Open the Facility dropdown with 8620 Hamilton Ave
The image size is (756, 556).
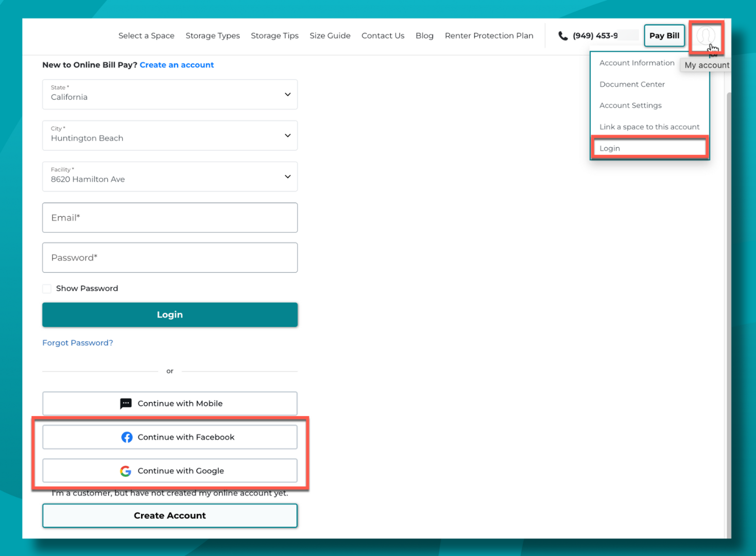coord(170,177)
